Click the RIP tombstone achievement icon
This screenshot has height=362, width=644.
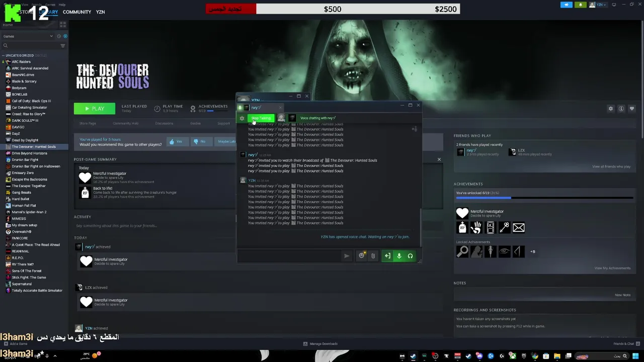pos(462,228)
